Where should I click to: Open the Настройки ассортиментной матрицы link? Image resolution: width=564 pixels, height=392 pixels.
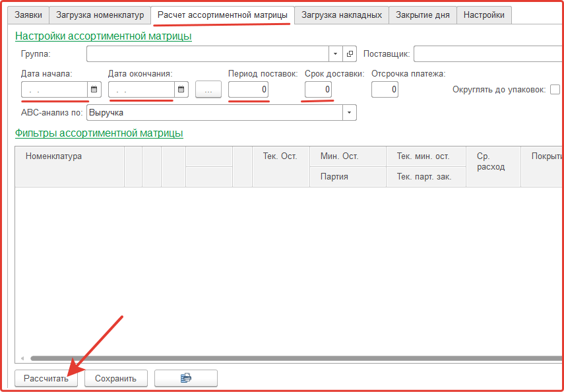tap(103, 37)
